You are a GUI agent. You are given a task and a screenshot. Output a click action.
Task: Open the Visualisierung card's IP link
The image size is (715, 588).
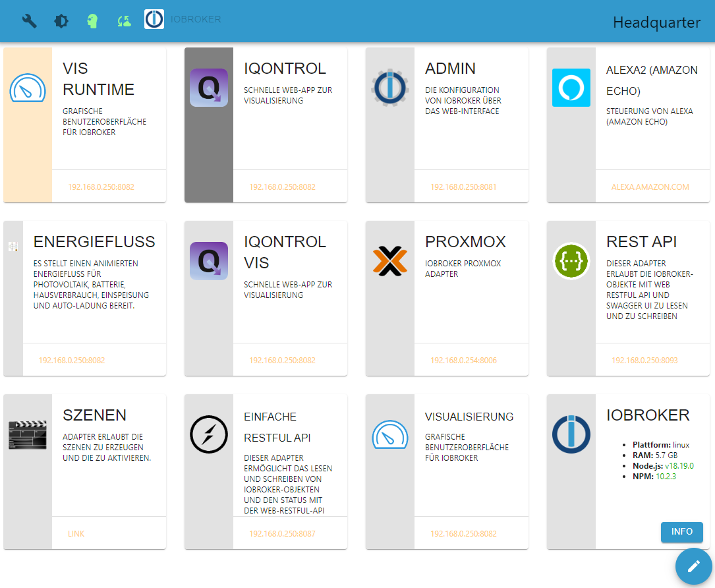[x=463, y=534]
